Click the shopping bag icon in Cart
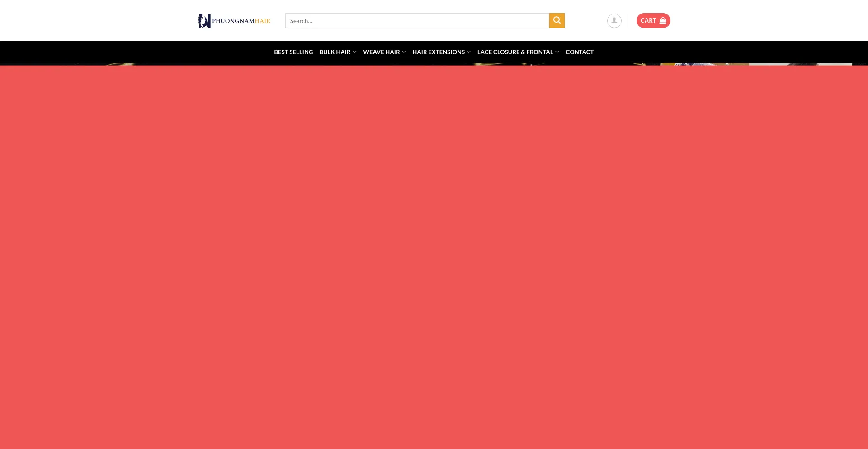 click(x=663, y=21)
